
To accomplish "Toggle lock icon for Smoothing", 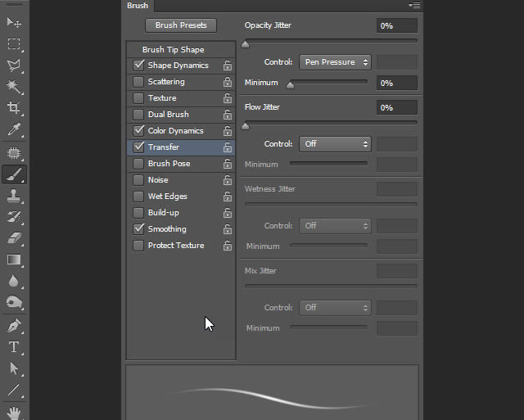I will 228,229.
